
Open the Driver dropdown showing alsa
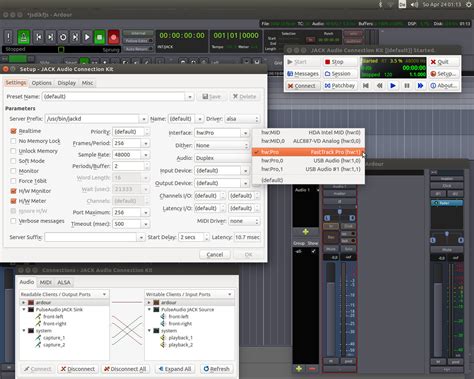pyautogui.click(x=242, y=119)
